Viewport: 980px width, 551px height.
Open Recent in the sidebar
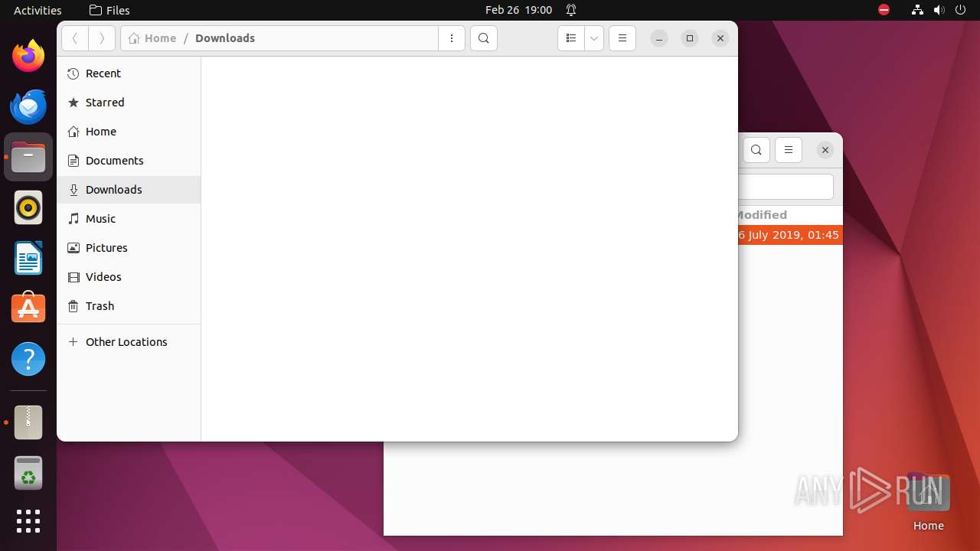point(129,73)
